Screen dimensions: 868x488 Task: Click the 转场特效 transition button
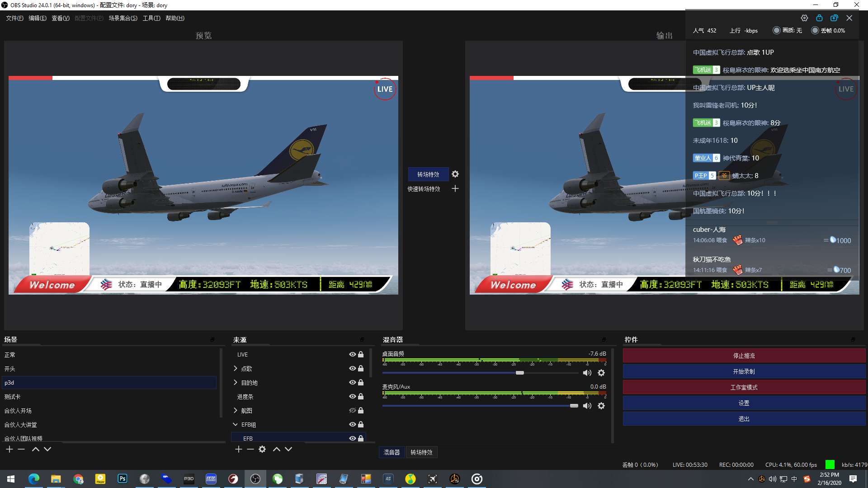(x=428, y=174)
